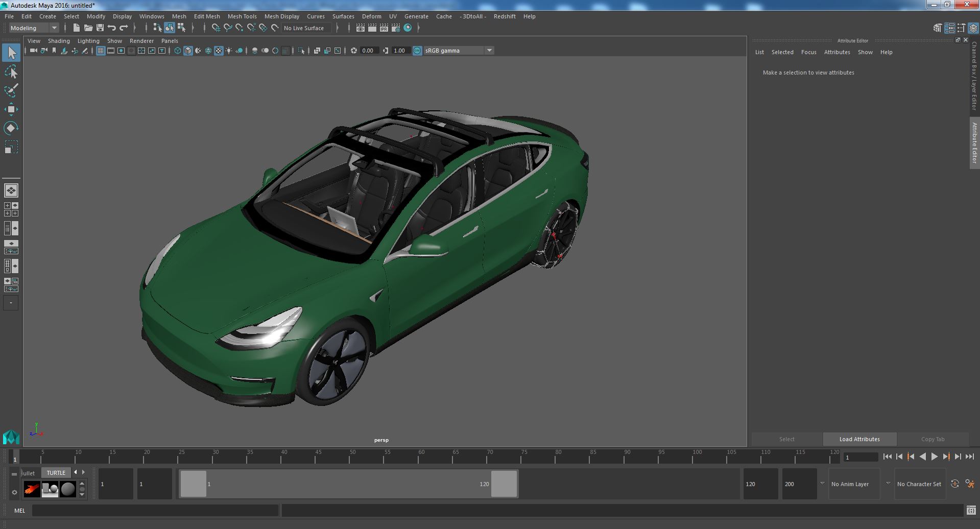Click the range slider left end handle
This screenshot has height=529, width=980.
(194, 484)
